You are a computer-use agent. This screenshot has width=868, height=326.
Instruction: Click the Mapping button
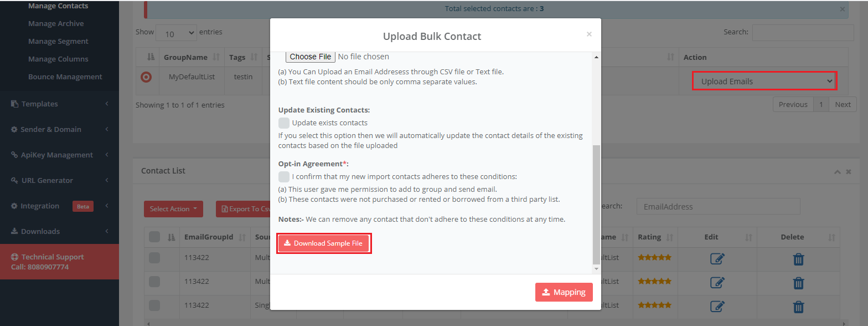pos(564,292)
